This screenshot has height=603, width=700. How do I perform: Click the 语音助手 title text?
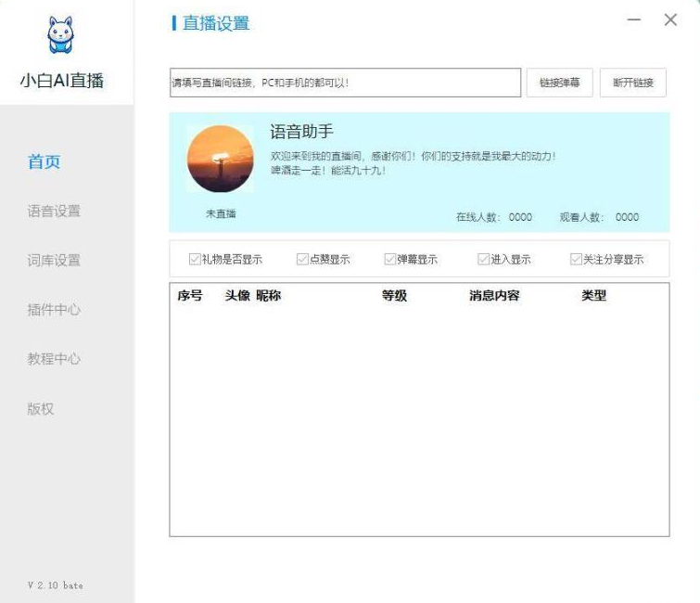[x=301, y=132]
